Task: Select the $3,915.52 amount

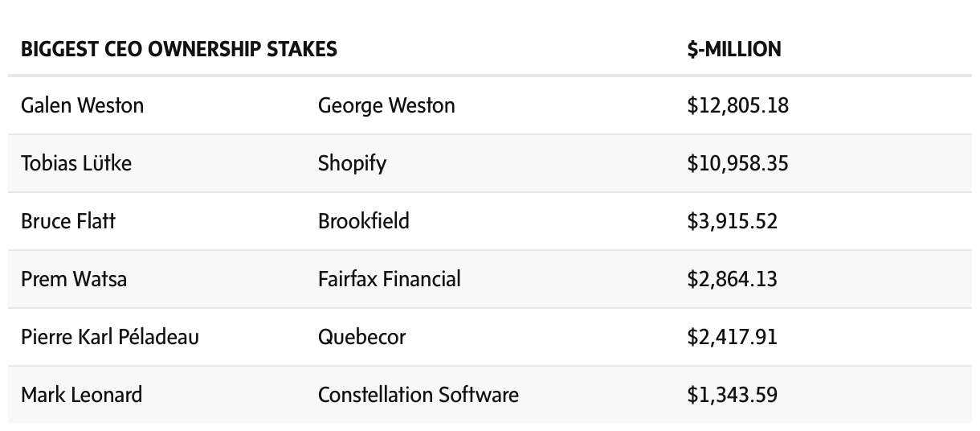Action: (x=732, y=221)
